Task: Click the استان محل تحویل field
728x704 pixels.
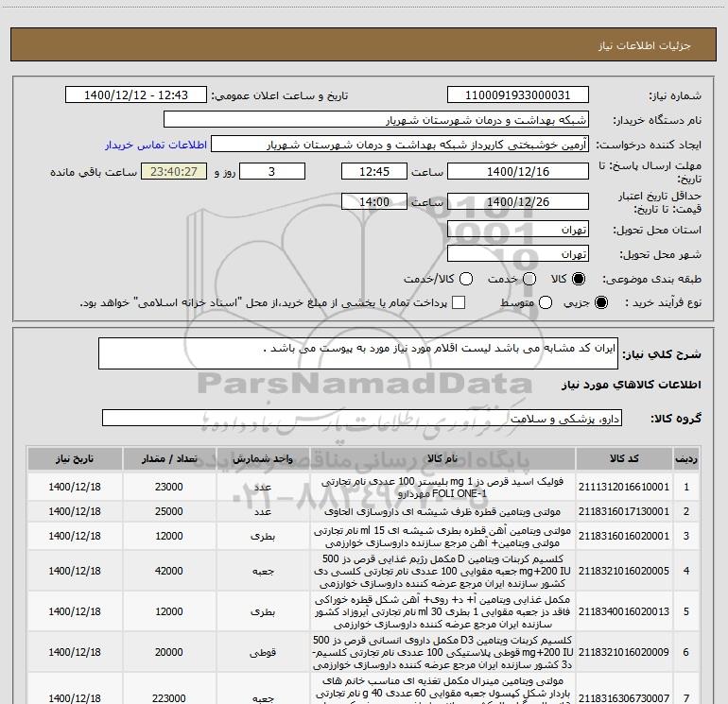Action: [x=518, y=230]
